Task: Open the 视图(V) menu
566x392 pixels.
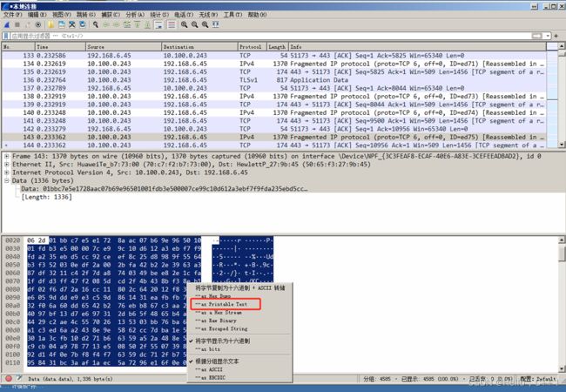Action: (61, 15)
